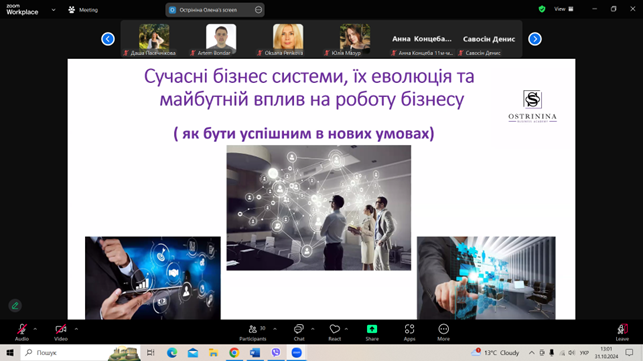This screenshot has width=643, height=361.
Task: Open Microsoft Word from taskbar
Action: coord(255,353)
